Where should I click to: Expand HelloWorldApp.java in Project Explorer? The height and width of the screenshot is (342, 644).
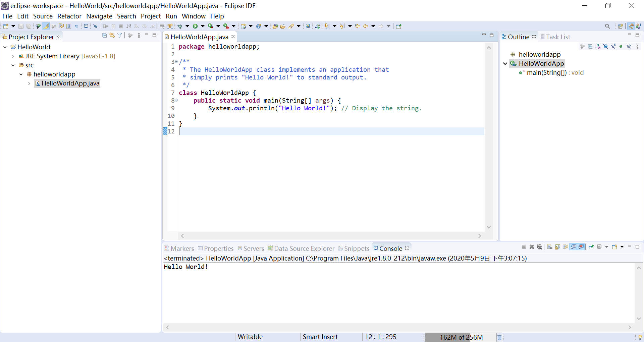click(x=29, y=83)
